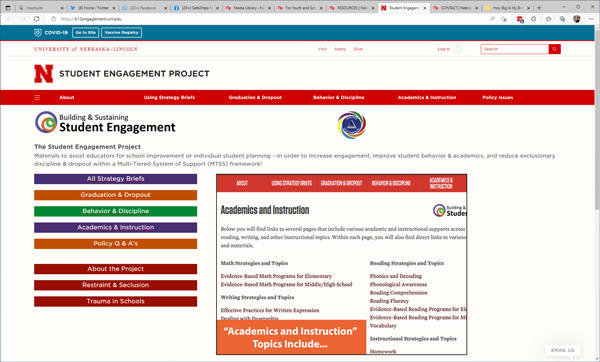
Task: Click the Building & Sustaining Student Engagement logo
Action: click(x=105, y=122)
